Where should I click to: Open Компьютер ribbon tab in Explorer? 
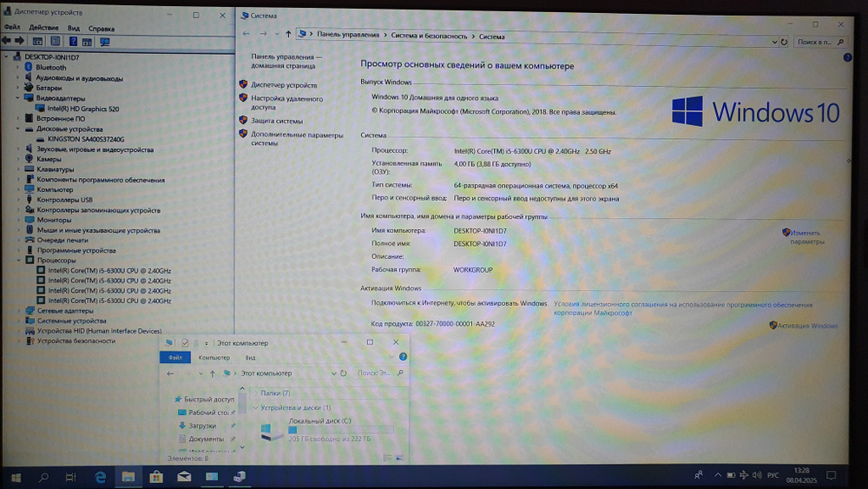[214, 358]
